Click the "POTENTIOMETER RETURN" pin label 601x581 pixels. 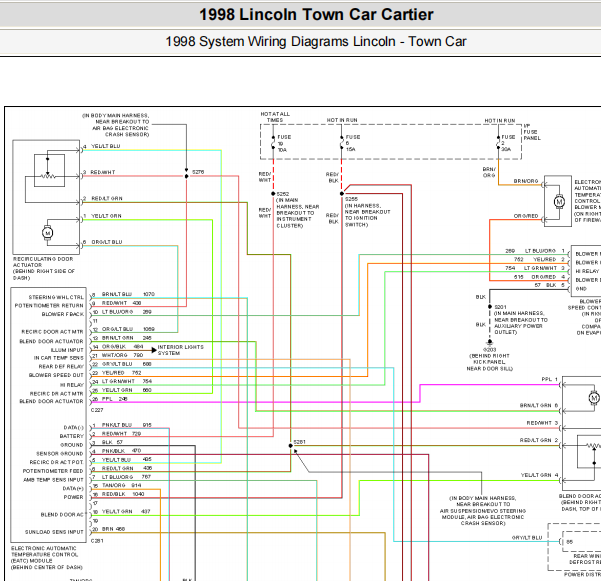(49, 306)
